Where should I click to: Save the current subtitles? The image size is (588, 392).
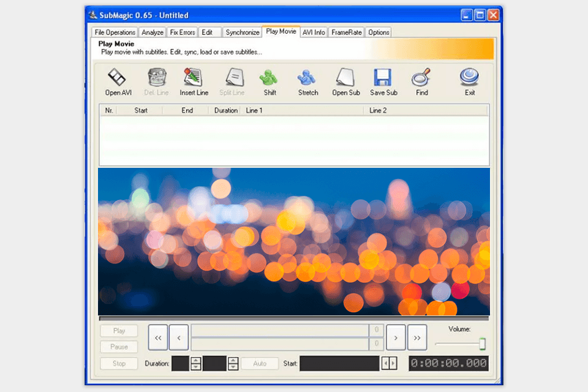[x=383, y=81]
